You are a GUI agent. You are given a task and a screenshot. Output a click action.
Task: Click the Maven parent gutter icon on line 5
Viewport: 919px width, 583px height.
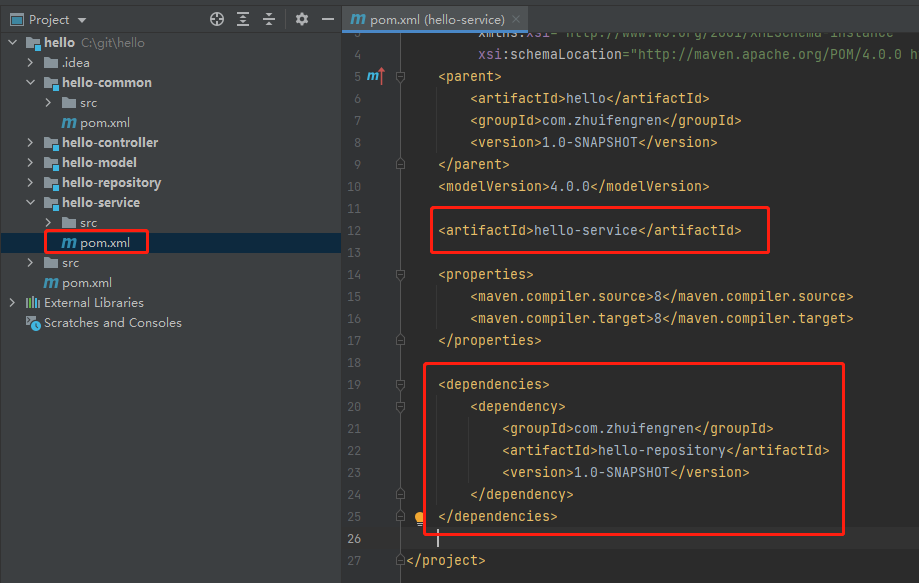[x=375, y=76]
